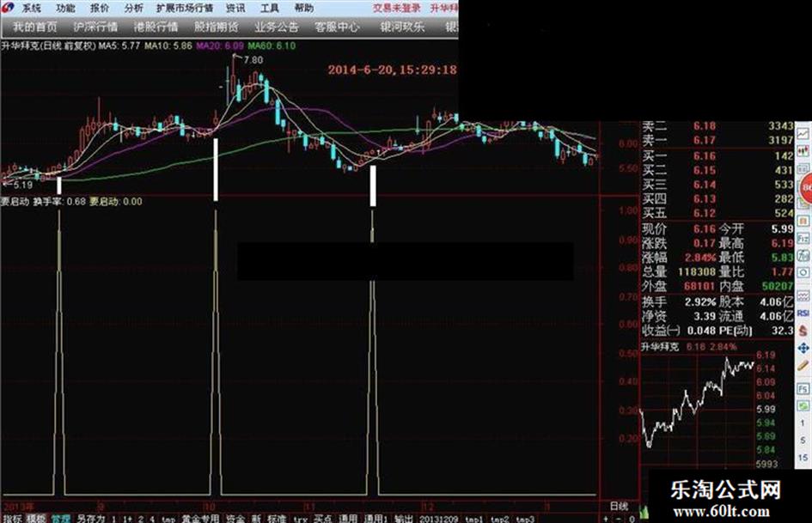This screenshot has width=812, height=523.
Task: Open the 工具 menu
Action: pos(270,8)
